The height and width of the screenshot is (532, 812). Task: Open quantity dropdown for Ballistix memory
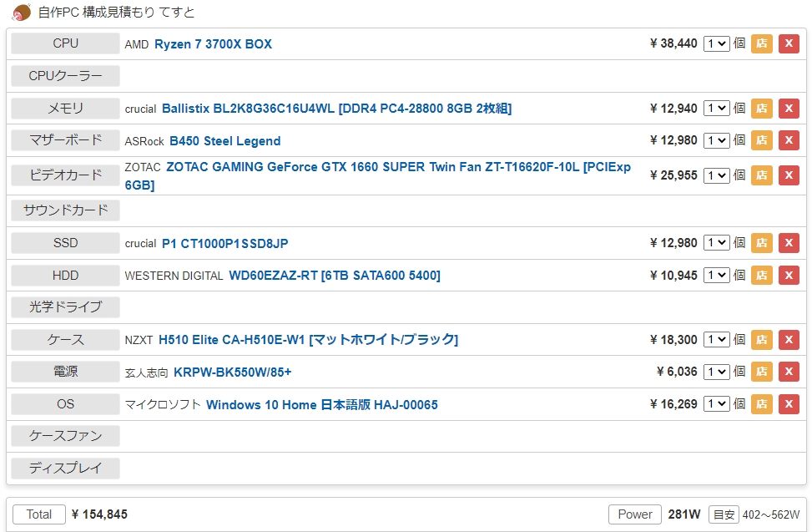point(716,109)
